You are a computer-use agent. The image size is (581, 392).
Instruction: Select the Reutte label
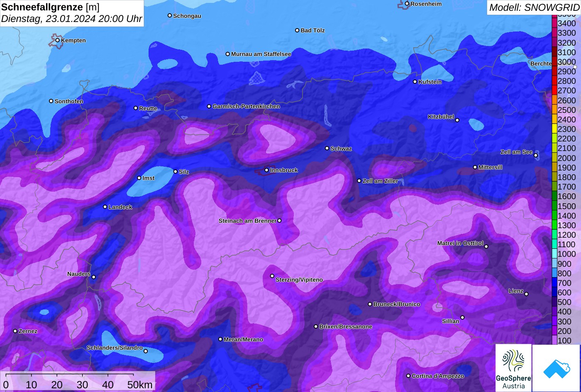coord(148,108)
